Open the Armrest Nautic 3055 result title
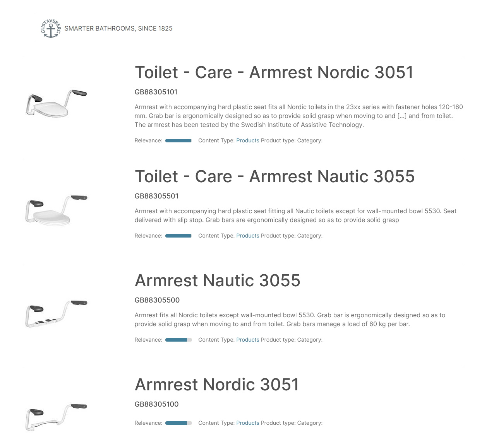The width and height of the screenshot is (482, 448). (217, 281)
